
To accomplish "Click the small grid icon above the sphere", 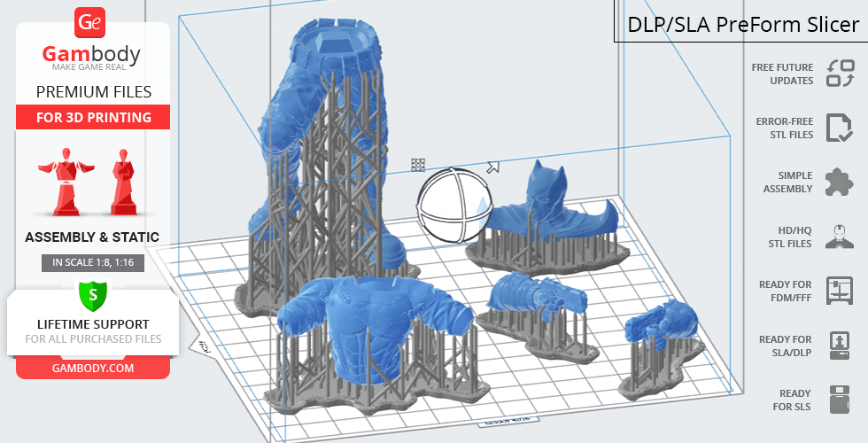I will (x=418, y=165).
